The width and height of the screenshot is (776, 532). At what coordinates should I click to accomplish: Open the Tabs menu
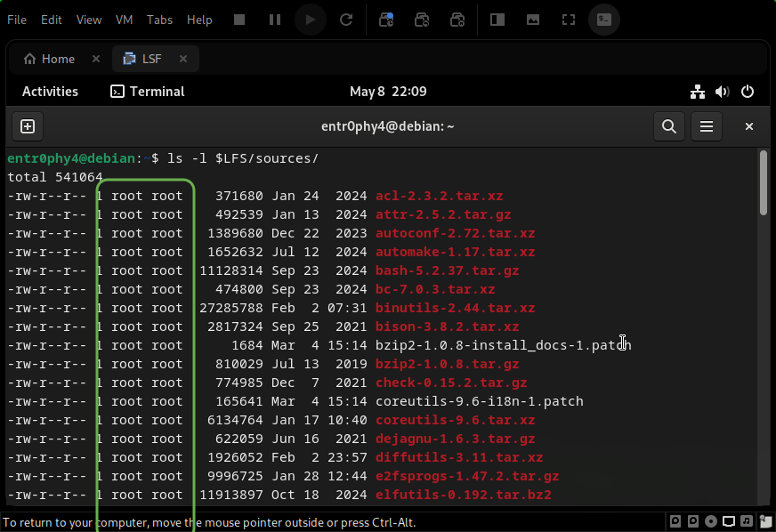pos(159,20)
